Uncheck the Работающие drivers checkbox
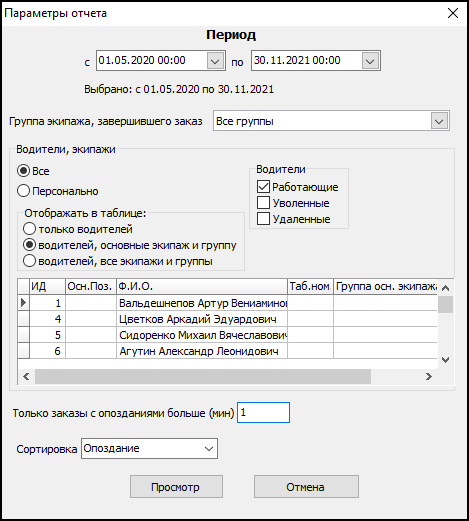This screenshot has height=521, width=469. point(263,187)
